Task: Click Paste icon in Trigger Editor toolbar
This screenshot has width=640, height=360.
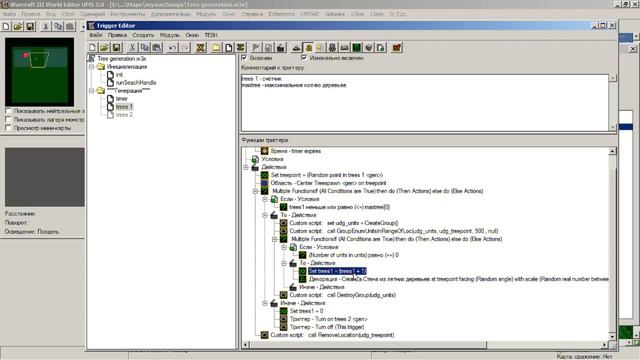Action: (x=157, y=48)
